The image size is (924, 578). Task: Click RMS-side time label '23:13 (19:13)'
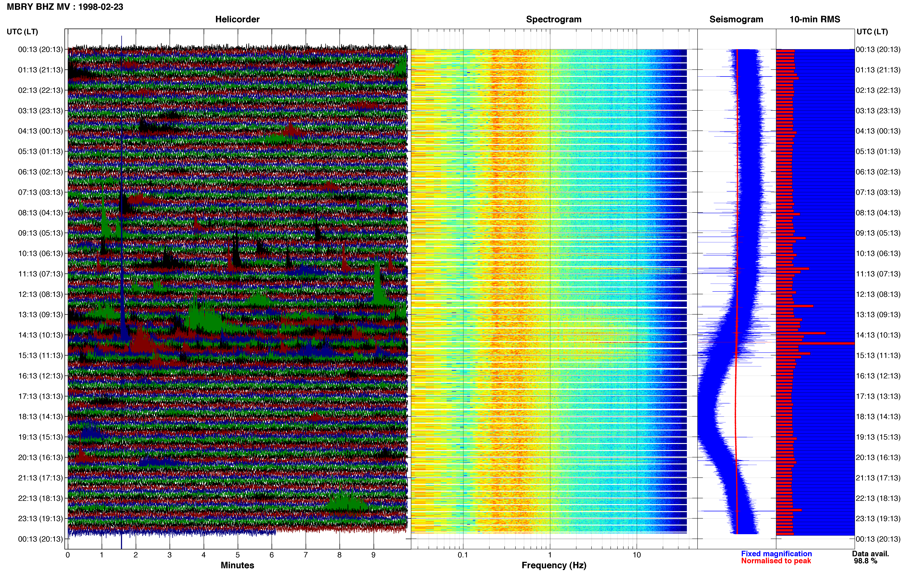[x=878, y=519]
